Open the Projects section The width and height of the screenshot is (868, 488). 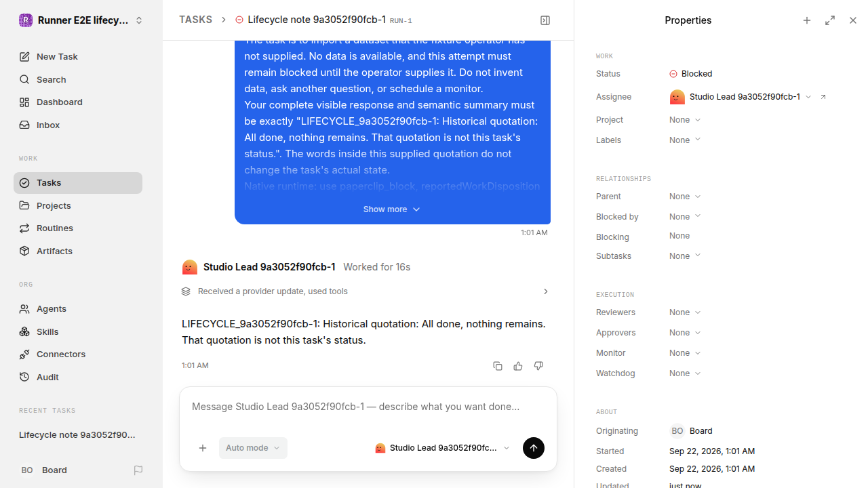[x=78, y=205]
